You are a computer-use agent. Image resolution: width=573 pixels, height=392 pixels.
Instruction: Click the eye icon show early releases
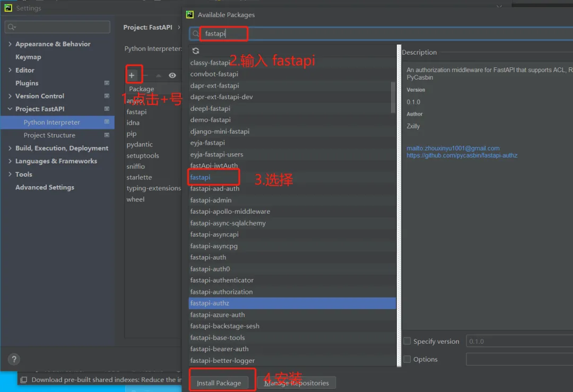point(172,75)
